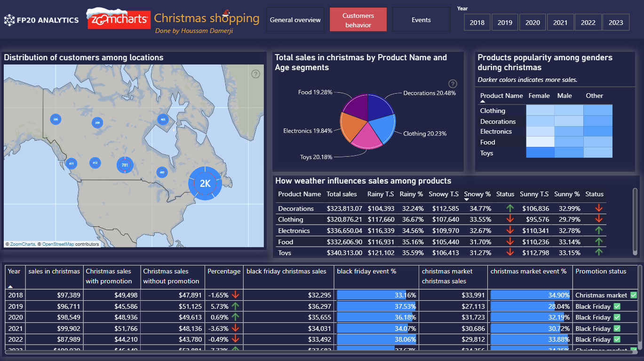Image resolution: width=644 pixels, height=361 pixels.
Task: Sort by Snowy % column arrow
Action: pyautogui.click(x=467, y=200)
